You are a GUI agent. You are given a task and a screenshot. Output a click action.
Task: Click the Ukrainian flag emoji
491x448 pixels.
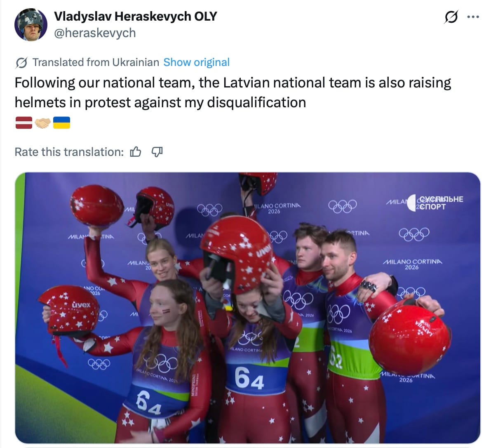coord(61,123)
